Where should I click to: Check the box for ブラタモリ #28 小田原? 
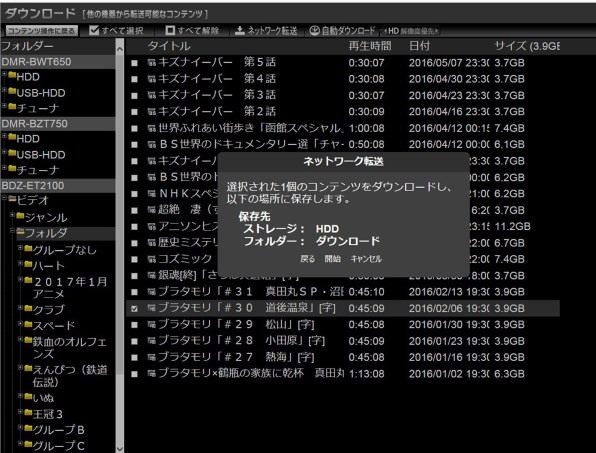click(134, 341)
